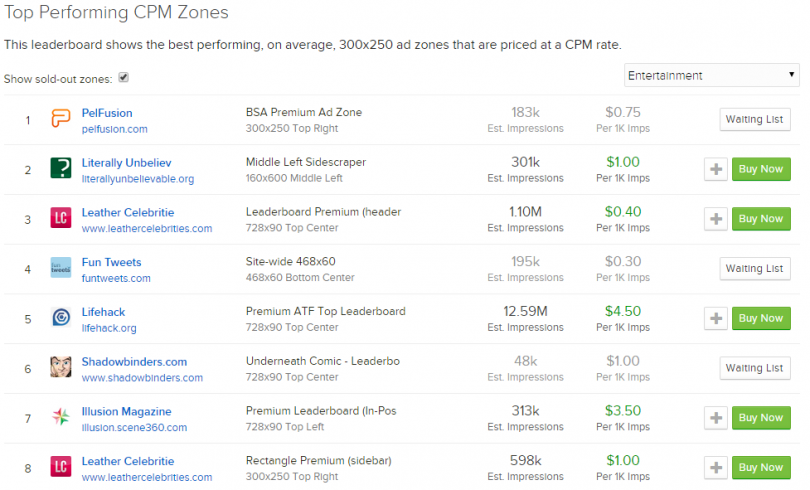Click the Top Performing CPM Zones heading
810x490 pixels.
(x=116, y=12)
